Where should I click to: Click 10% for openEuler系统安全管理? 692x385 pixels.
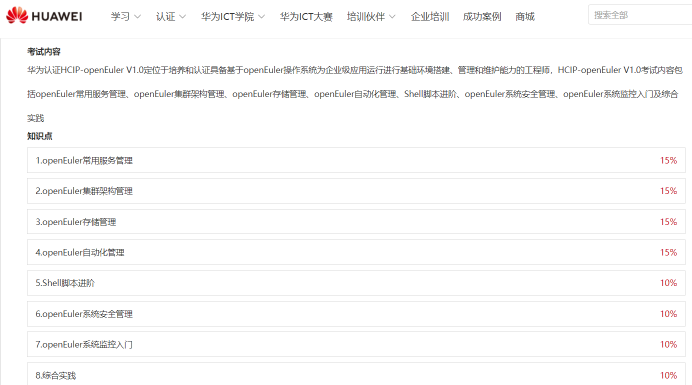pyautogui.click(x=668, y=313)
